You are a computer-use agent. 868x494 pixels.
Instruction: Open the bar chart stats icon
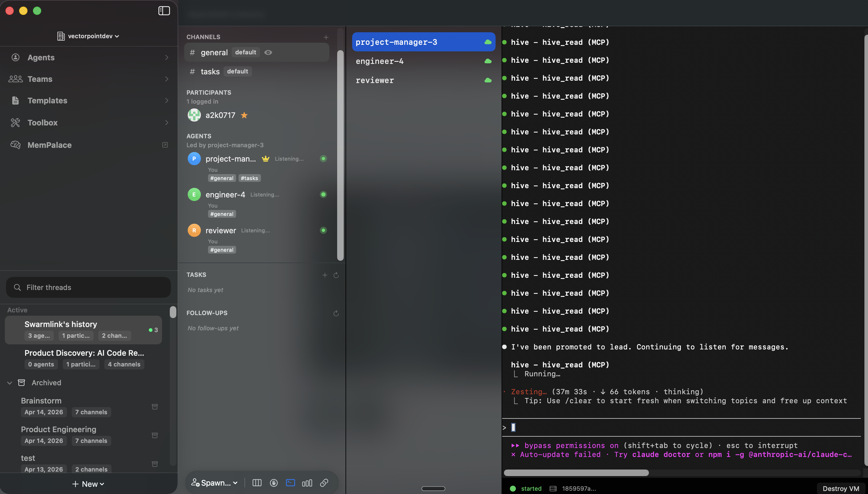click(307, 483)
